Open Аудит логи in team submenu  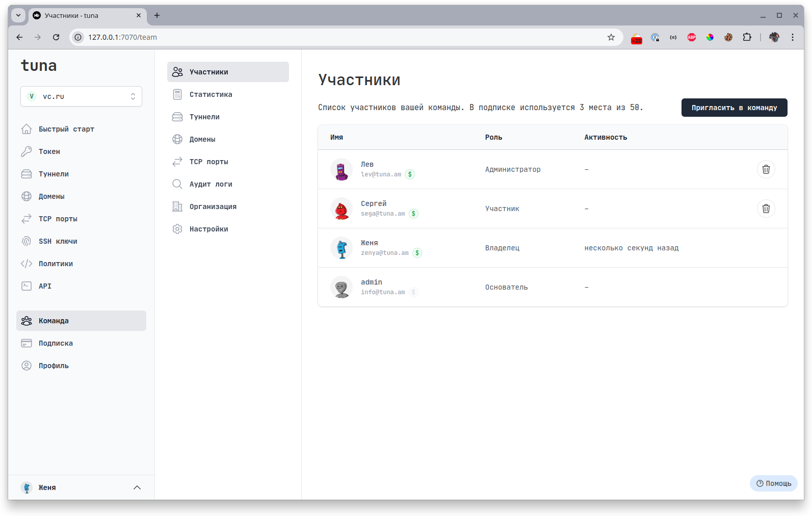[211, 184]
